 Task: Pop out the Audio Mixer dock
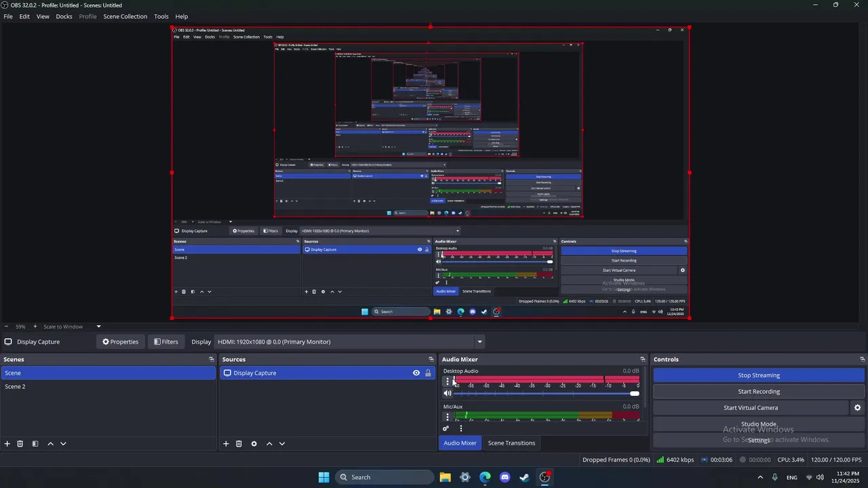[643, 359]
